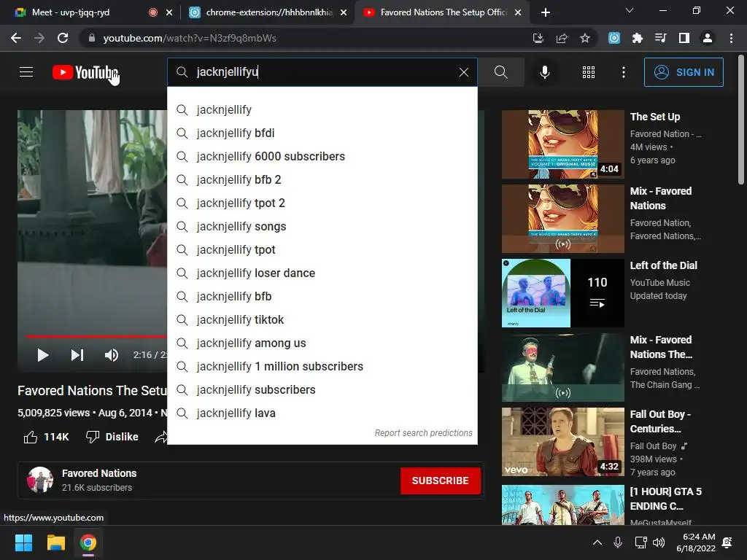747x560 pixels.
Task: Close the chrome-extension tab
Action: click(344, 12)
